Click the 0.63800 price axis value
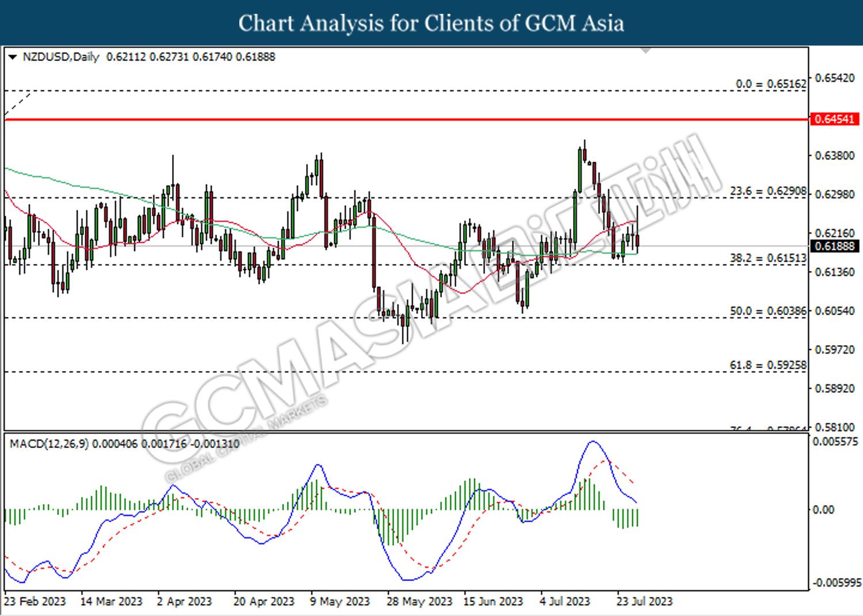Viewport: 863px width, 616px height. click(835, 155)
